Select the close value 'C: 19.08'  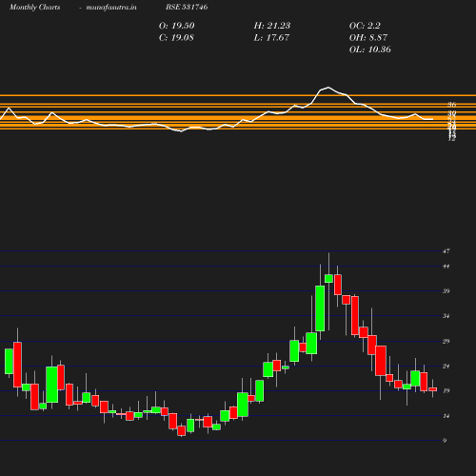pyautogui.click(x=176, y=38)
